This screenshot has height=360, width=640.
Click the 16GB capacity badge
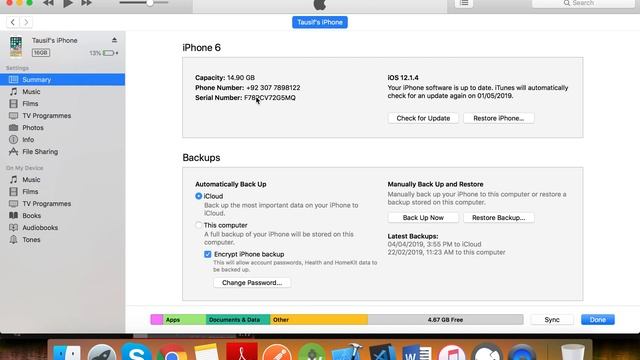tap(41, 53)
